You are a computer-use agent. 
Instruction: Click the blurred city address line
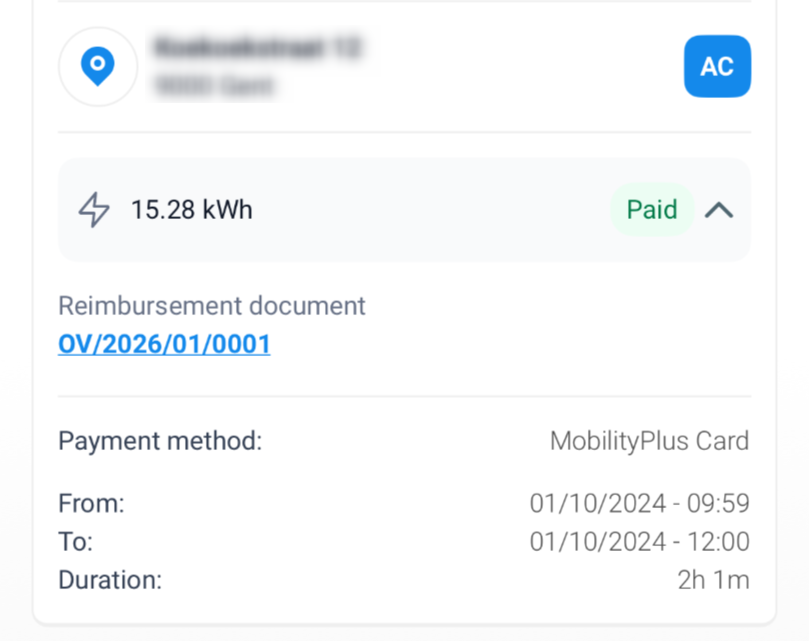214,86
